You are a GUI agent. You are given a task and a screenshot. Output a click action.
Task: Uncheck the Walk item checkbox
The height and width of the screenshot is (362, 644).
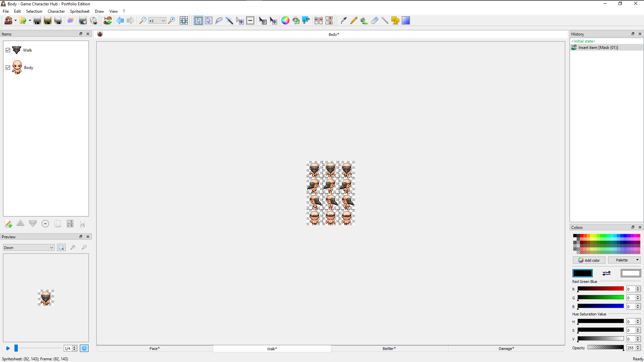[x=8, y=50]
